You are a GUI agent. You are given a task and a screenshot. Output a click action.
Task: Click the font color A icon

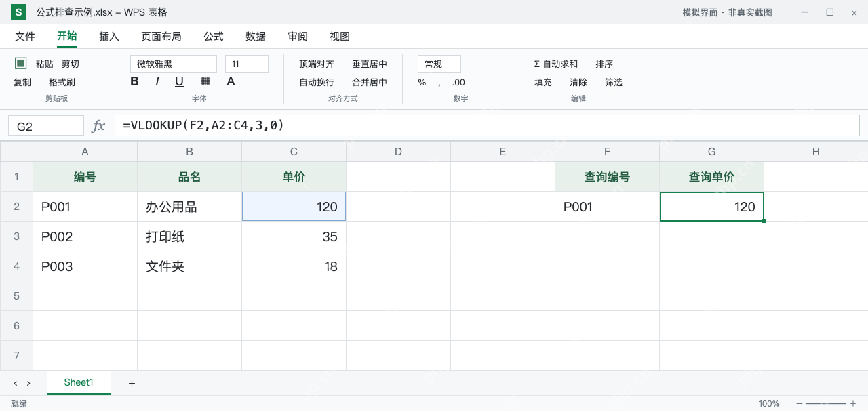click(x=231, y=81)
